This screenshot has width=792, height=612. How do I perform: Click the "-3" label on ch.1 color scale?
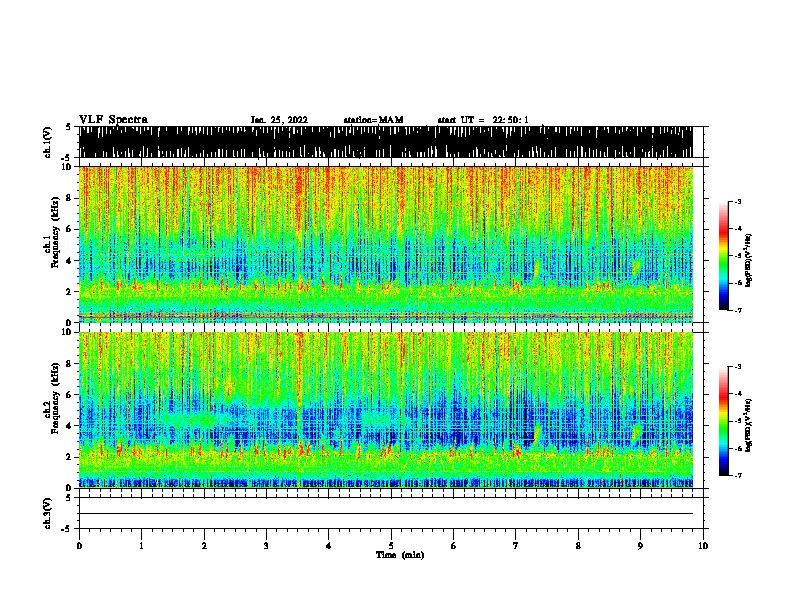pyautogui.click(x=738, y=201)
